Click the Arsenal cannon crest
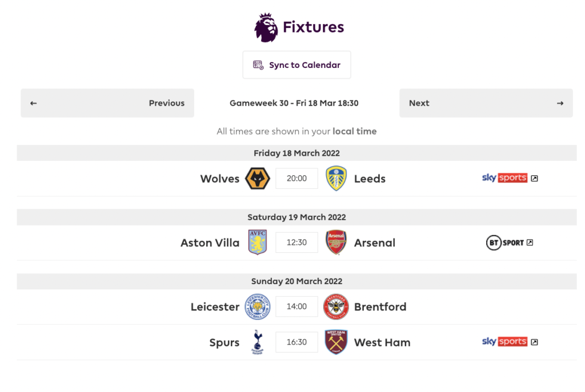This screenshot has height=392, width=585. point(336,242)
